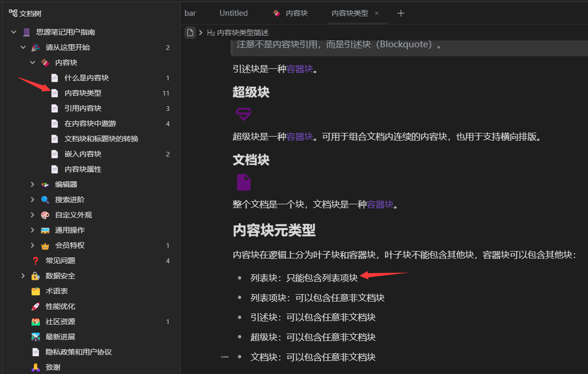Click the document icon in the breadcrumb bar

point(190,33)
